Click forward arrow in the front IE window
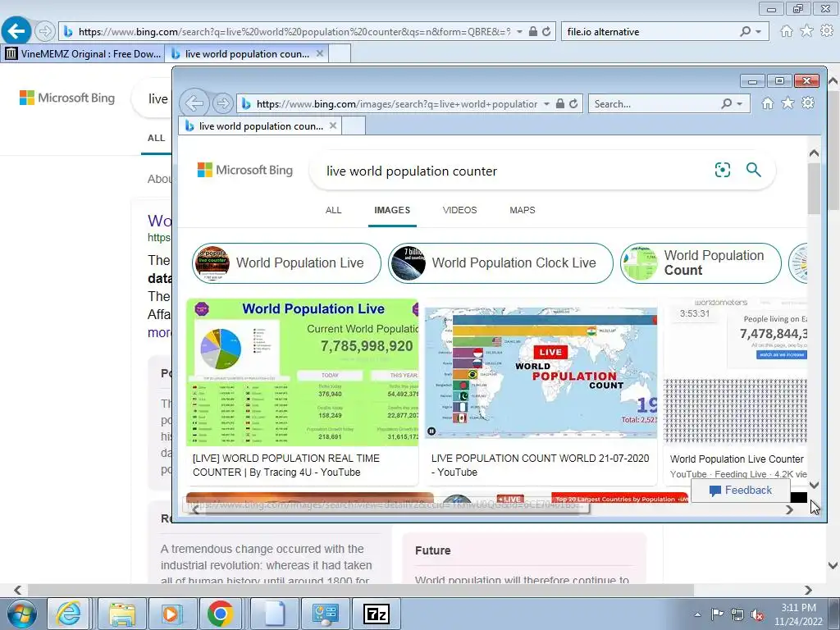Viewport: 840px width, 630px height. pyautogui.click(x=222, y=103)
